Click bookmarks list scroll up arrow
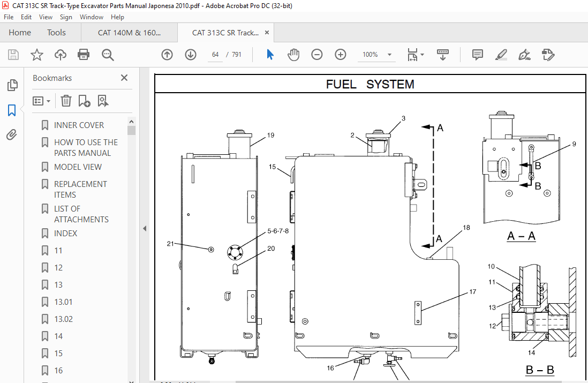588x383 pixels. [131, 122]
